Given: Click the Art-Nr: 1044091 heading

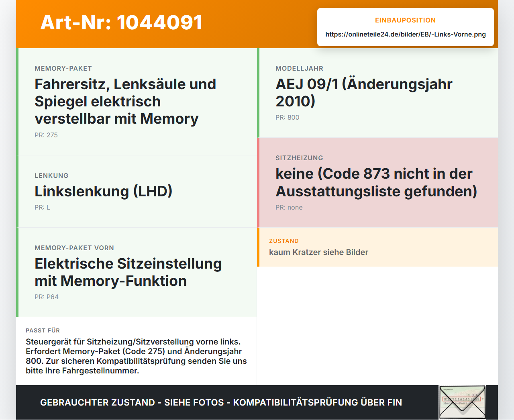Looking at the screenshot, I should (121, 22).
